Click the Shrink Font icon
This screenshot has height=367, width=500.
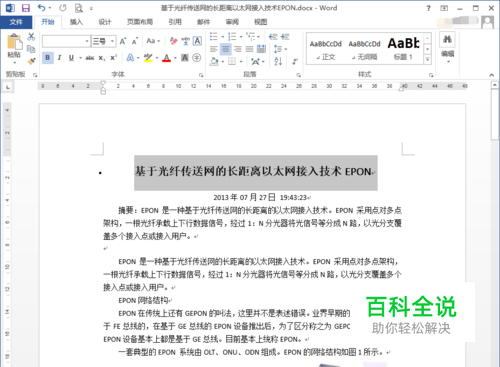(135, 41)
